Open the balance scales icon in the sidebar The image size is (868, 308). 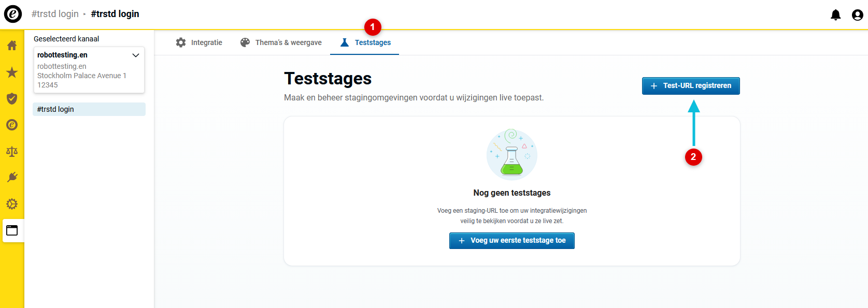(x=12, y=151)
